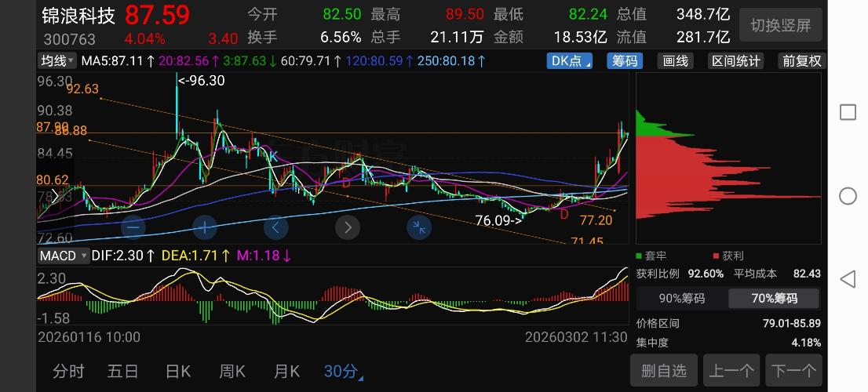Tap 删自选 to remove from watchlist

pyautogui.click(x=664, y=370)
